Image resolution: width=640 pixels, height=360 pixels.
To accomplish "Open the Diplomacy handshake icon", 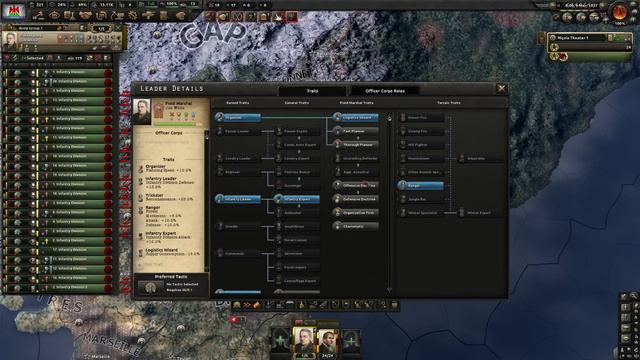I will (x=85, y=16).
